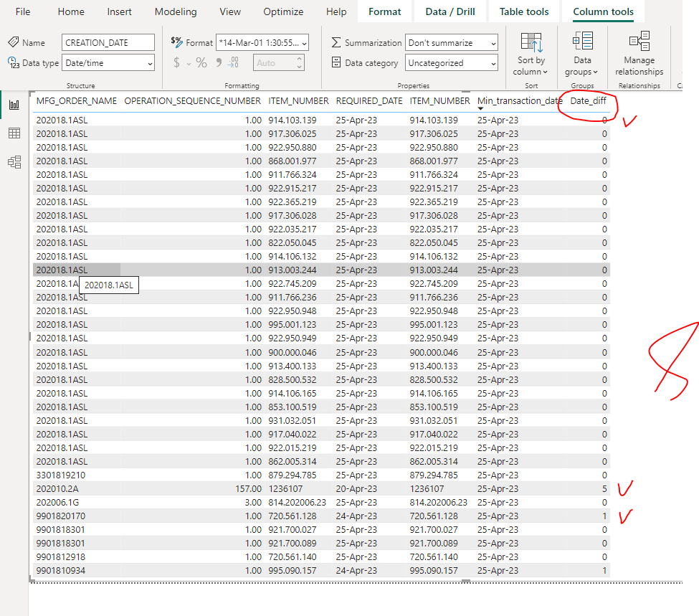
Task: Open currency format dropdown arrow
Action: 189,64
